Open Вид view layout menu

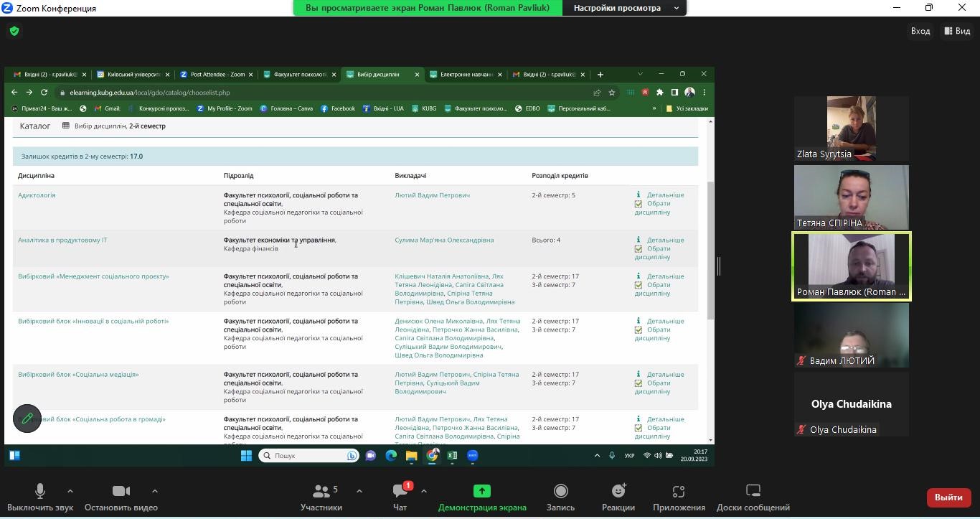click(x=958, y=31)
